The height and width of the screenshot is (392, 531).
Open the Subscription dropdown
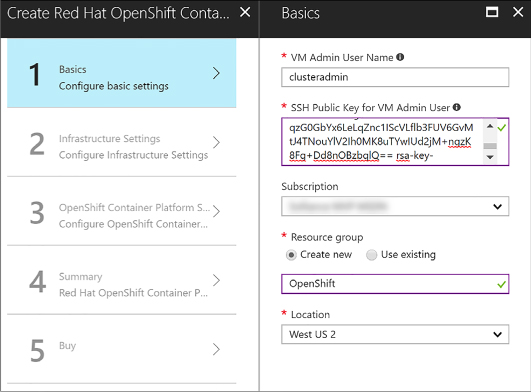point(395,206)
